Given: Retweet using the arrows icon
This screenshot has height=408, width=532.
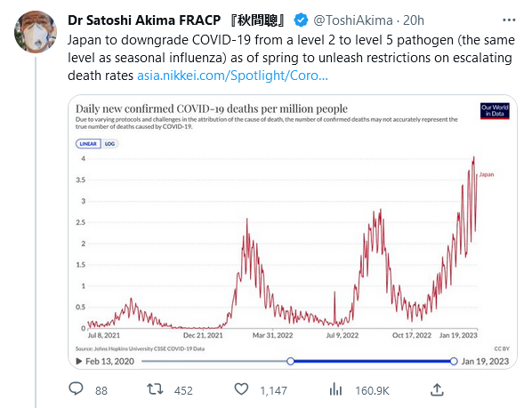Looking at the screenshot, I should pyautogui.click(x=155, y=389).
